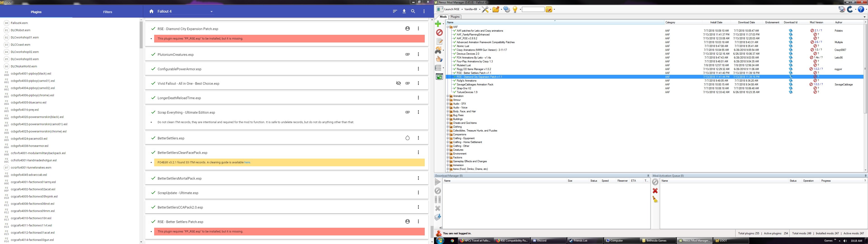868x244 pixels.
Task: Click the red deactivate mod icon in NMM sidebar
Action: 439,32
